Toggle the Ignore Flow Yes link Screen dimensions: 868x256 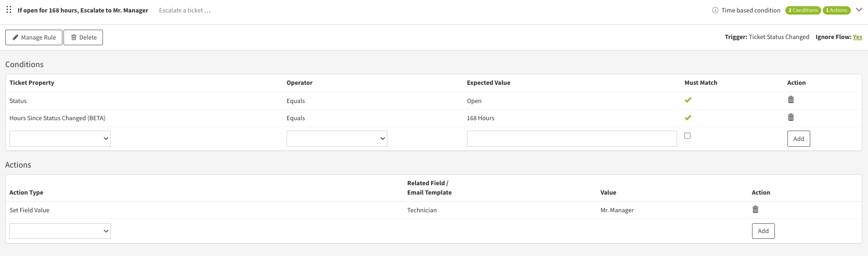click(x=857, y=37)
